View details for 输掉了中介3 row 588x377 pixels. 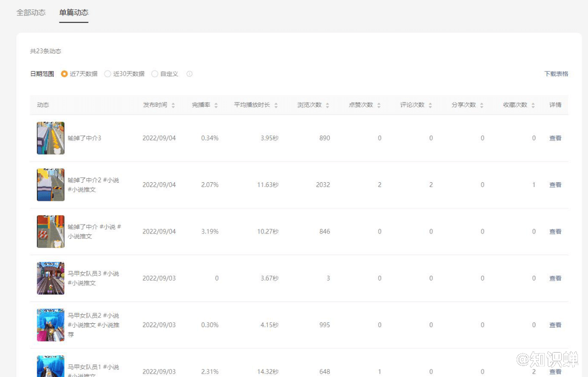555,138
